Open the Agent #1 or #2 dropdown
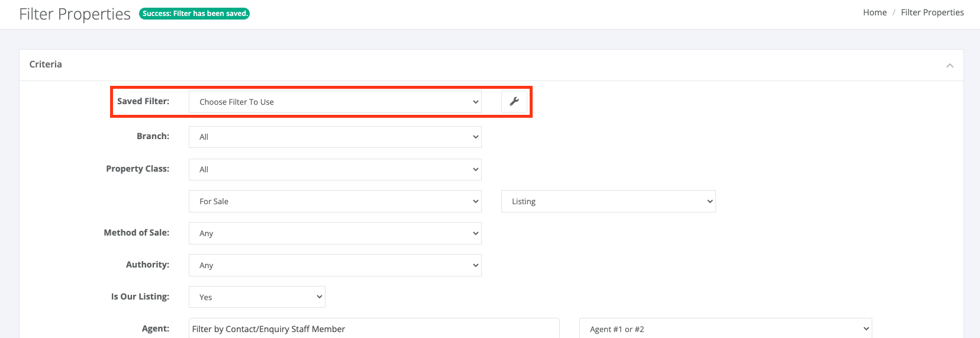Image resolution: width=980 pixels, height=338 pixels. pyautogui.click(x=726, y=329)
